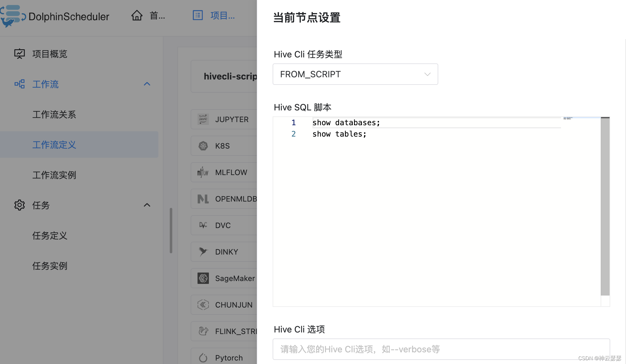Image resolution: width=626 pixels, height=364 pixels.
Task: Select the DINKY task icon
Action: pyautogui.click(x=203, y=252)
